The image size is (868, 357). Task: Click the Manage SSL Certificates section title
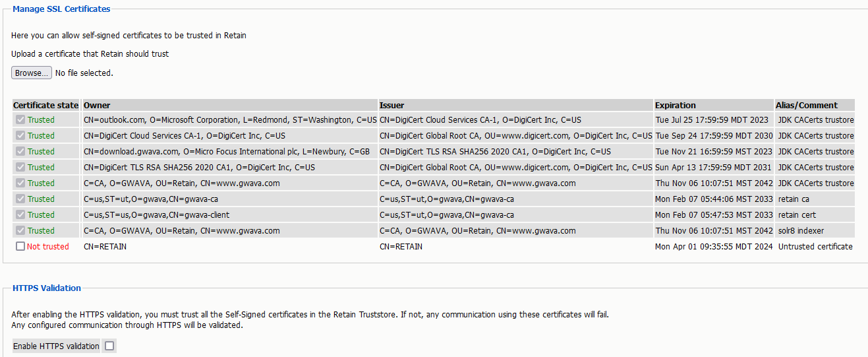point(61,9)
